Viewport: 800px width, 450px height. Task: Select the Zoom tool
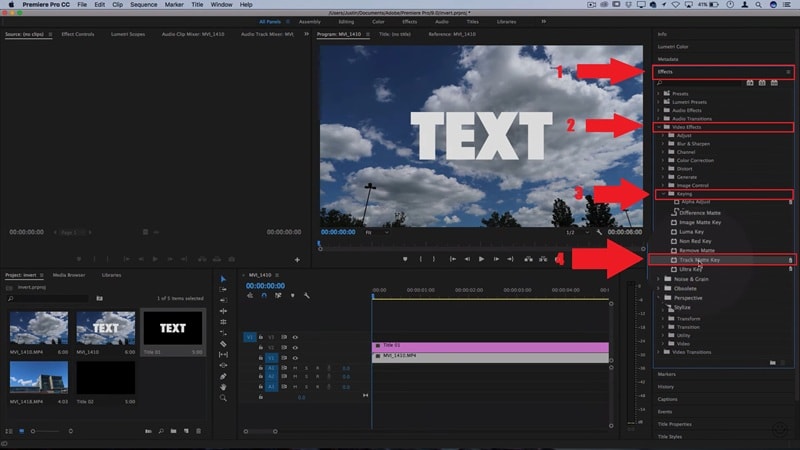(x=223, y=398)
